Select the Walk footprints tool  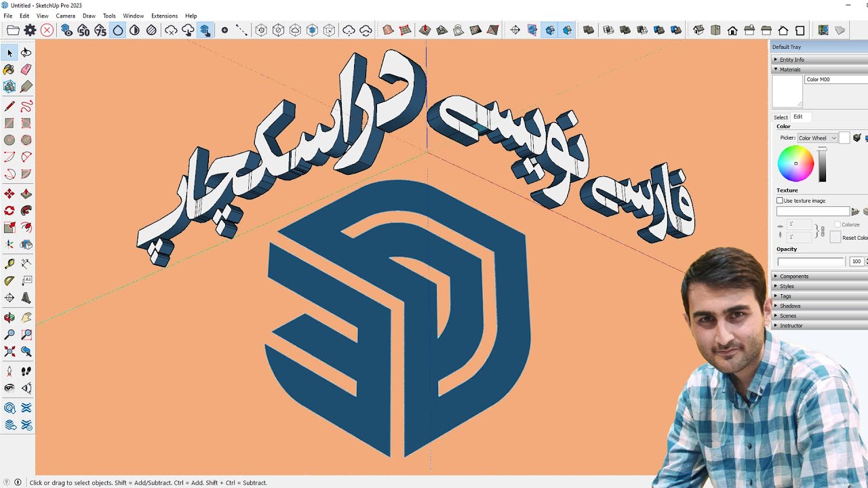pyautogui.click(x=26, y=371)
